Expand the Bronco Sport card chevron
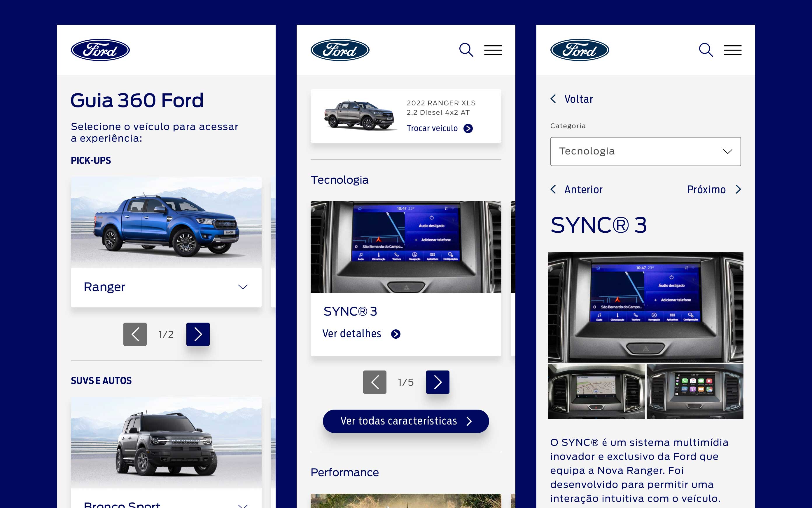Screen dimensions: 812x508 coord(243,506)
